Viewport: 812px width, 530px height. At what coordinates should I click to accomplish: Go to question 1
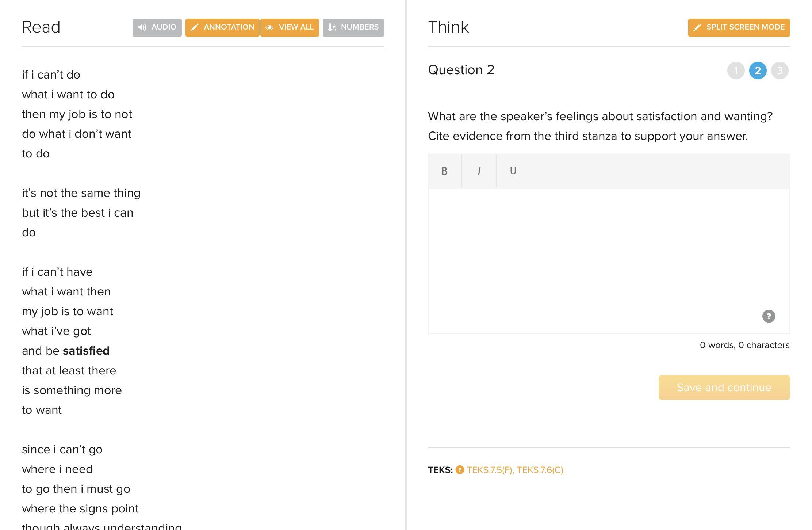(736, 70)
